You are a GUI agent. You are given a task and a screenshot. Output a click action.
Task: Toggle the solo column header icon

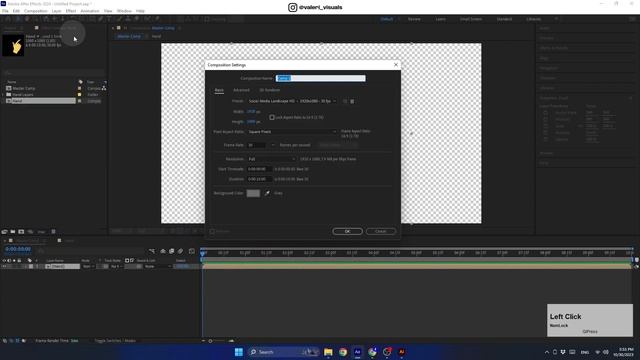pos(14,260)
